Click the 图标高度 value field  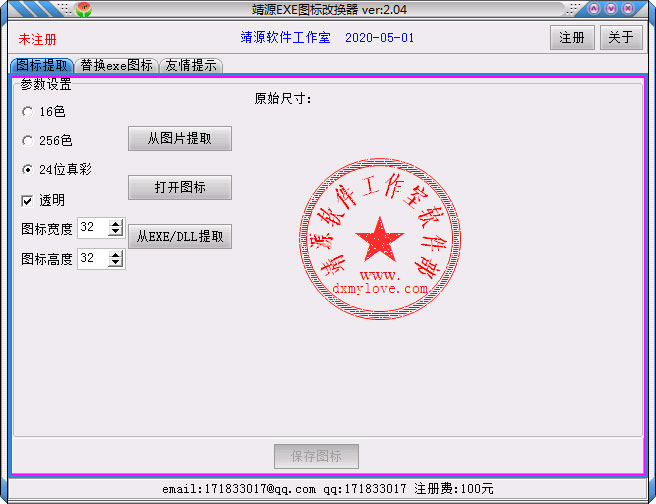point(93,258)
